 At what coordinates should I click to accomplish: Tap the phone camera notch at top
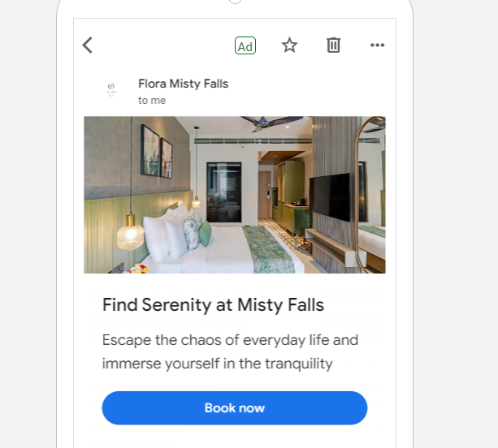point(235,2)
